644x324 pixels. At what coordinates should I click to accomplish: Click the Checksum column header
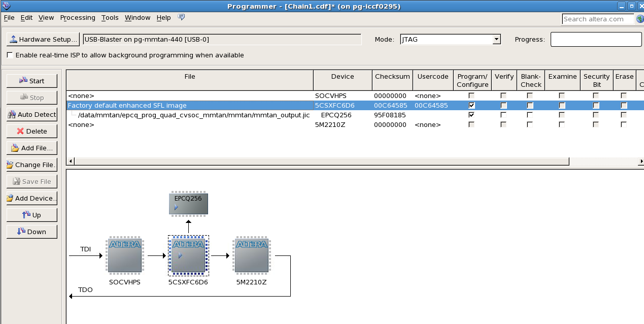[392, 80]
